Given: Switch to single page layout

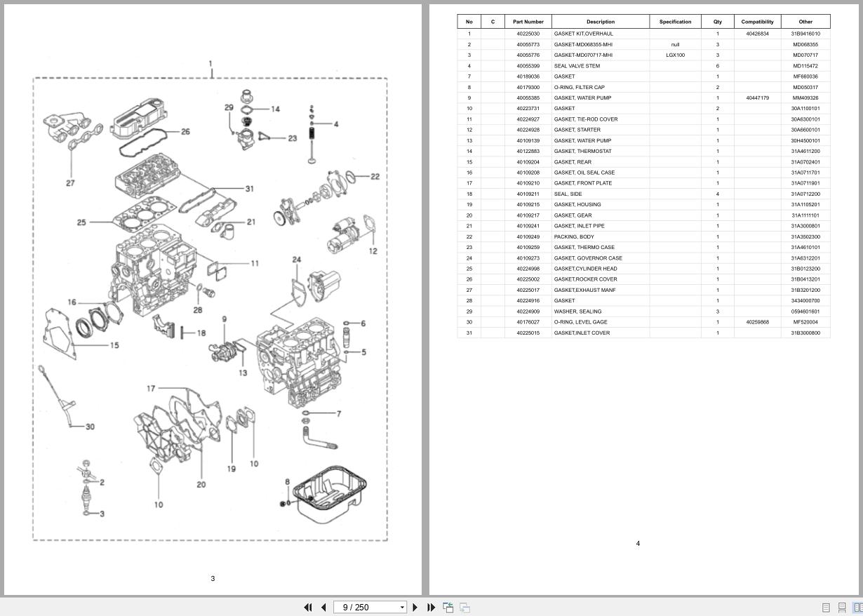Looking at the screenshot, I should 826,608.
